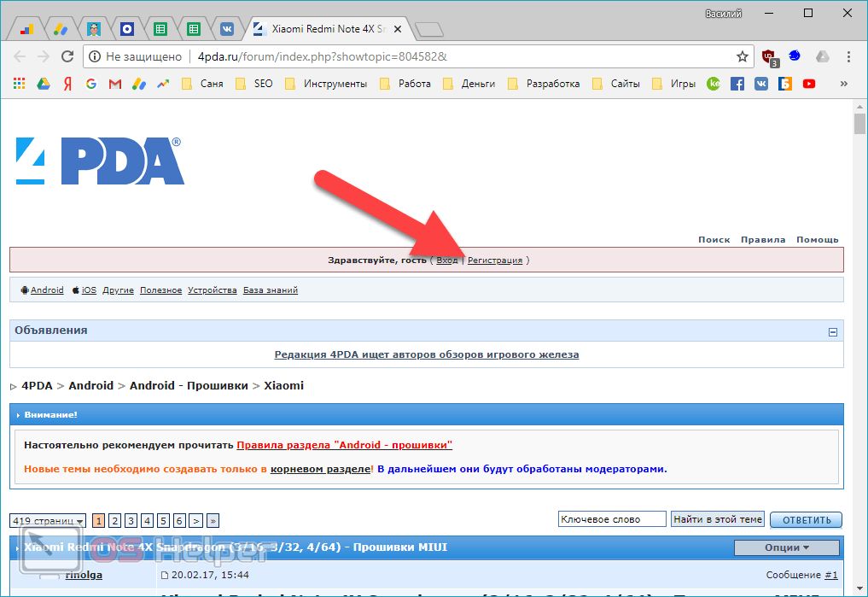Open the 'Помощь' menu link
Screen dimensions: 868x597
click(x=817, y=240)
